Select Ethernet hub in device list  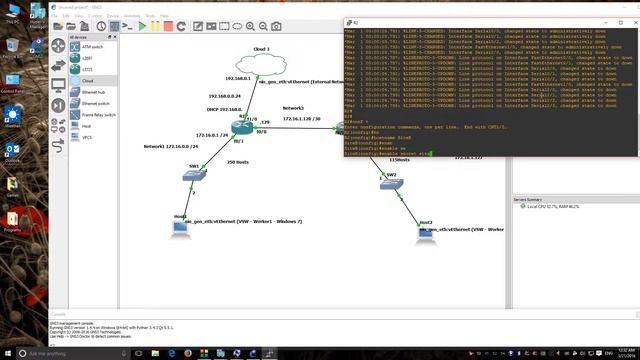[93, 92]
